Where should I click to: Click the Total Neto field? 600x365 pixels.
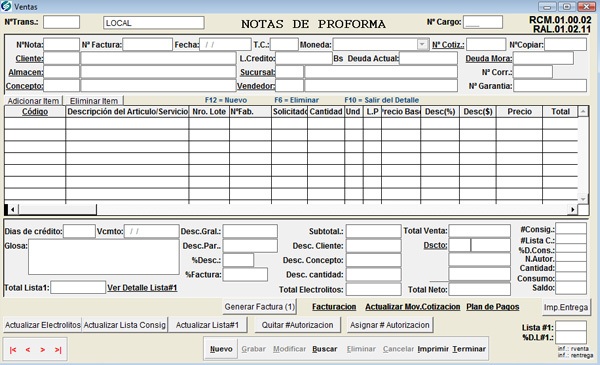coord(479,289)
